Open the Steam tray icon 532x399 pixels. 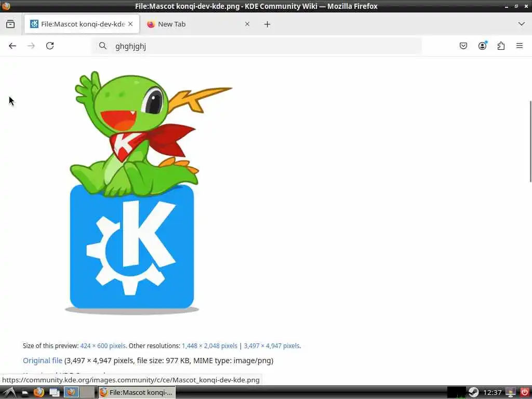click(473, 393)
